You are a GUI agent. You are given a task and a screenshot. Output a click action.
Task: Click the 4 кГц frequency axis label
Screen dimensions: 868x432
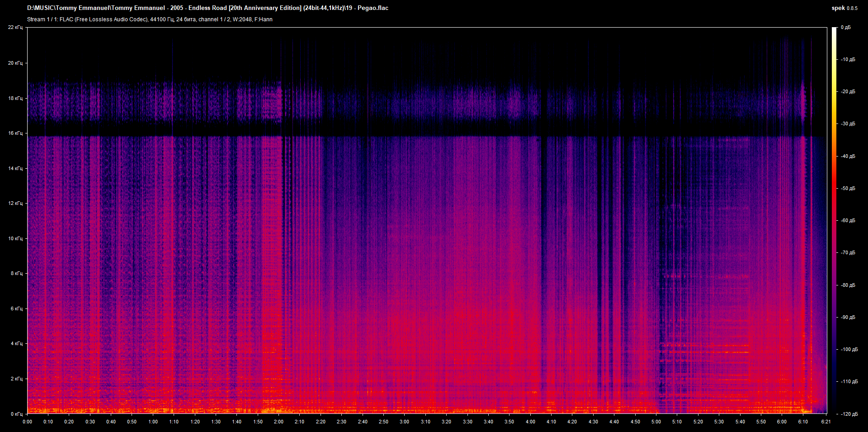(16, 344)
